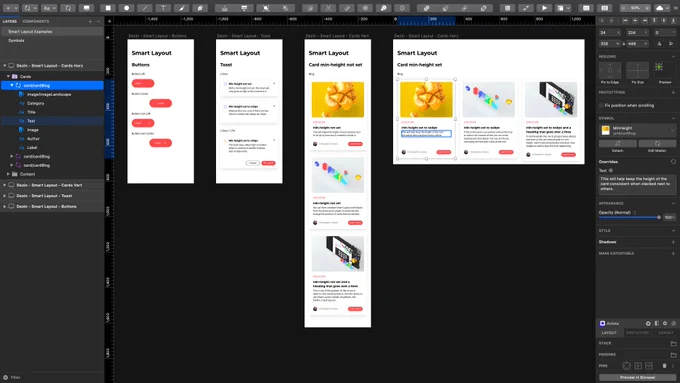Select the Oval shape tool
Viewport: 680px width, 383px height.
click(127, 8)
